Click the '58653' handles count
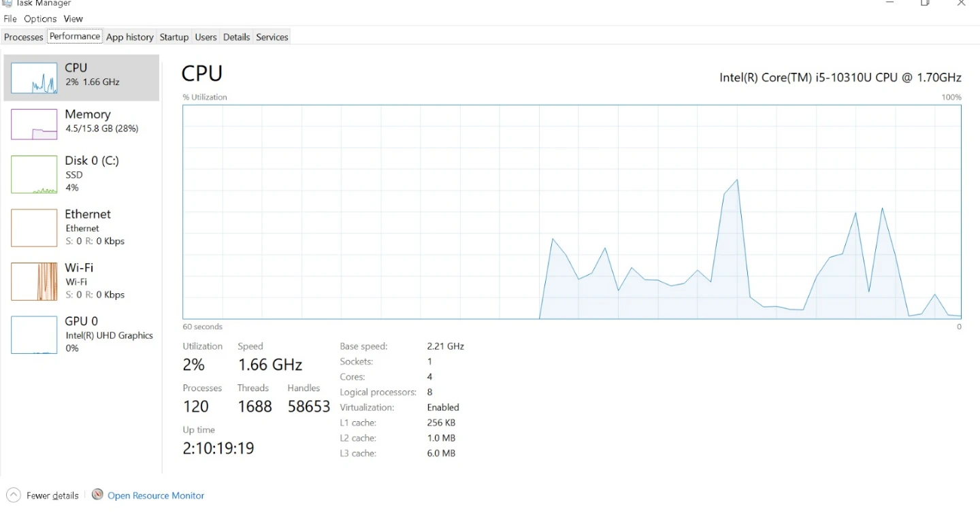 [x=309, y=406]
